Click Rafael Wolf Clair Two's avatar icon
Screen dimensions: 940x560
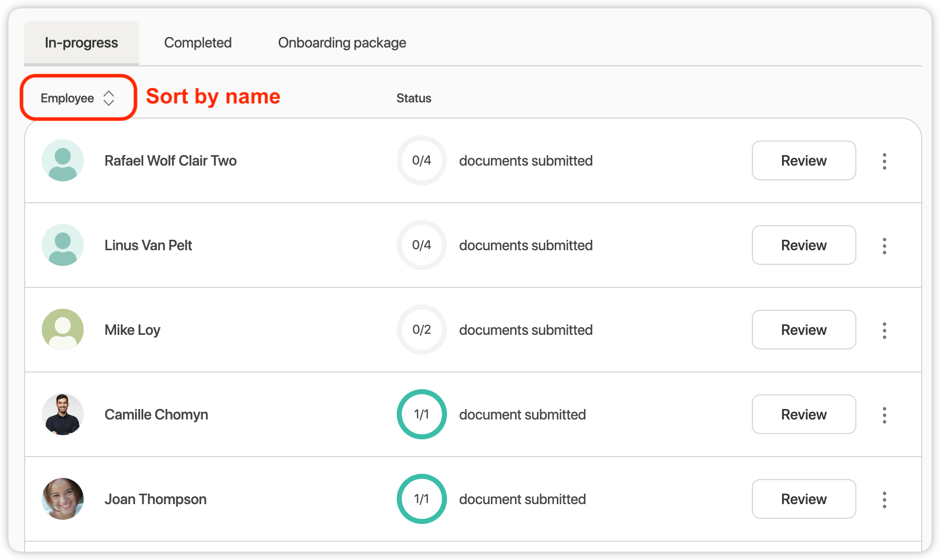63,160
